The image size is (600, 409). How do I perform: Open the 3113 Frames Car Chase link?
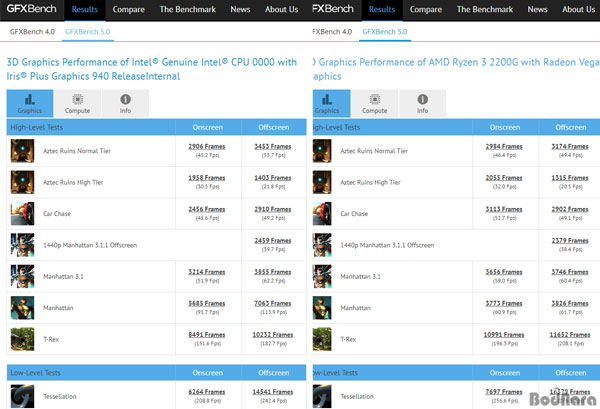coord(504,209)
